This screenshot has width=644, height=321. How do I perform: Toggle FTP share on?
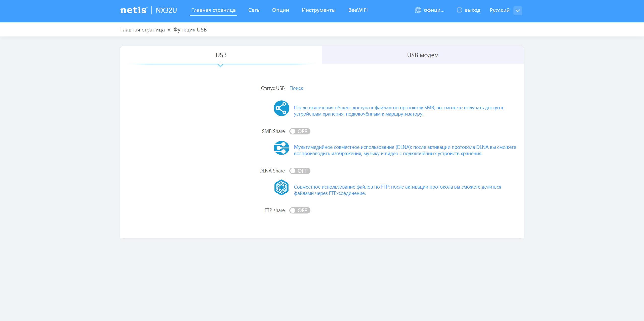click(x=300, y=210)
